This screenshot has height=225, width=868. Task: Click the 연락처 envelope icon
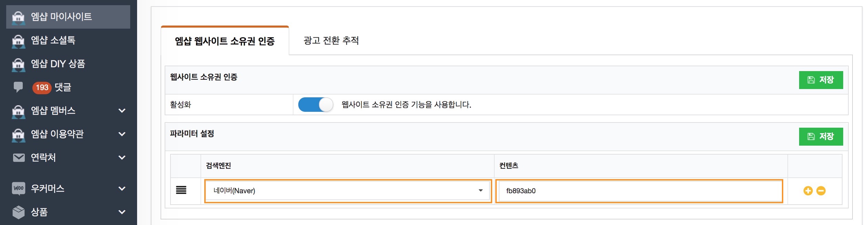[x=19, y=158]
